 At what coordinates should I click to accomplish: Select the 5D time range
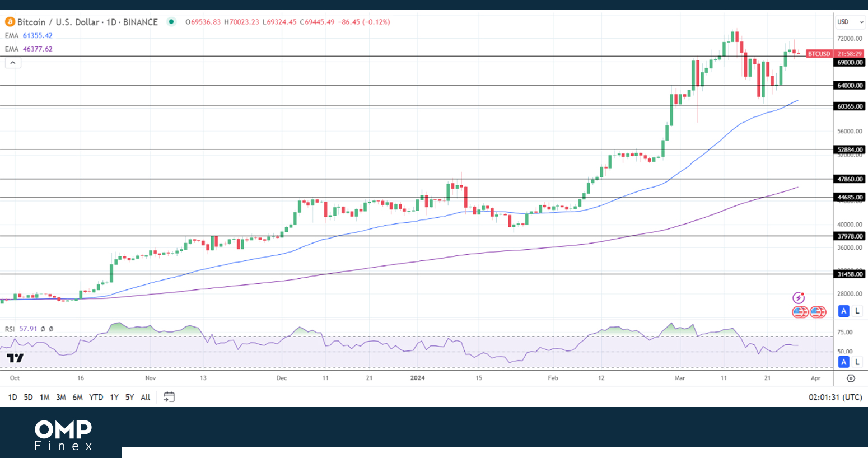[28, 397]
